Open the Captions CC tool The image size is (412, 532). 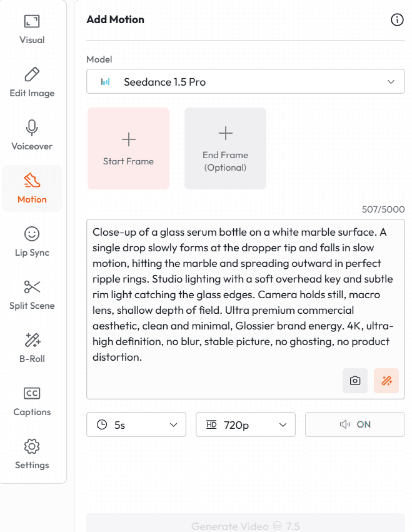32,401
